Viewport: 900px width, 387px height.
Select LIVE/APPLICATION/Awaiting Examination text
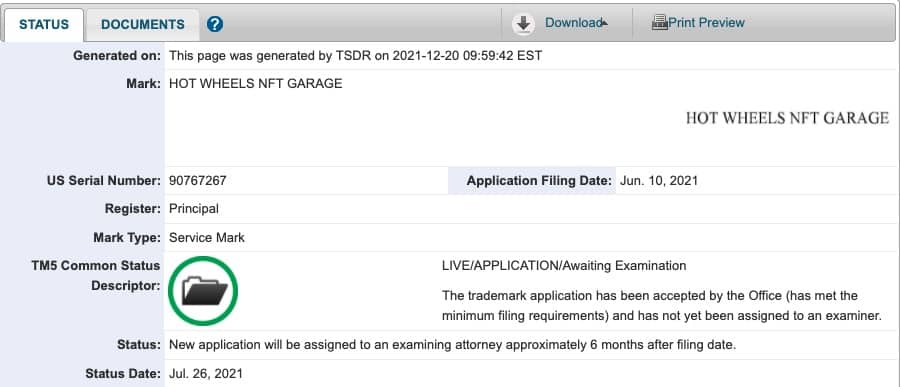(564, 266)
